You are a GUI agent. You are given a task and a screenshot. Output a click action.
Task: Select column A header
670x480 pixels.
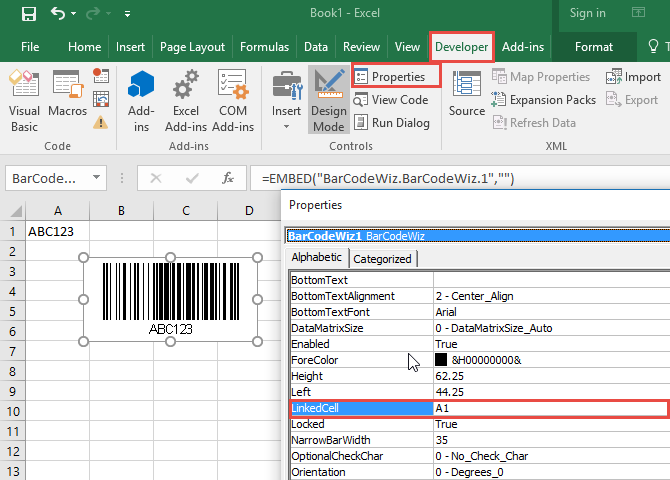coord(58,211)
